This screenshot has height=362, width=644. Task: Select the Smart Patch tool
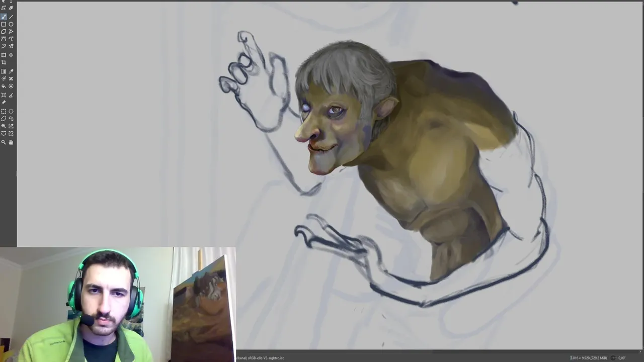(x=11, y=78)
